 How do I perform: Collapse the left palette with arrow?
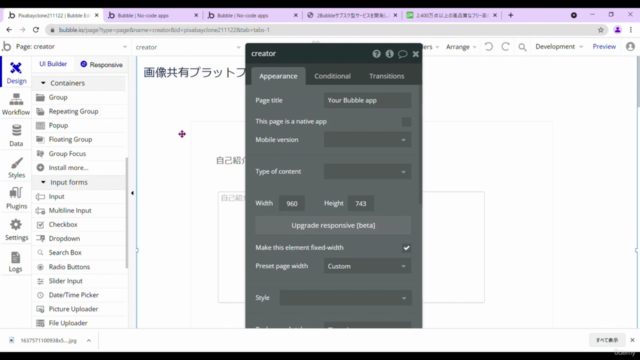(x=132, y=193)
